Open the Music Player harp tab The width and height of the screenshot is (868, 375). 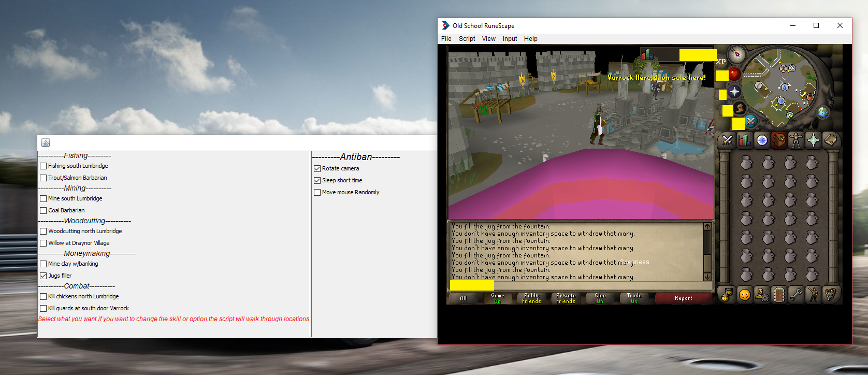click(x=831, y=295)
